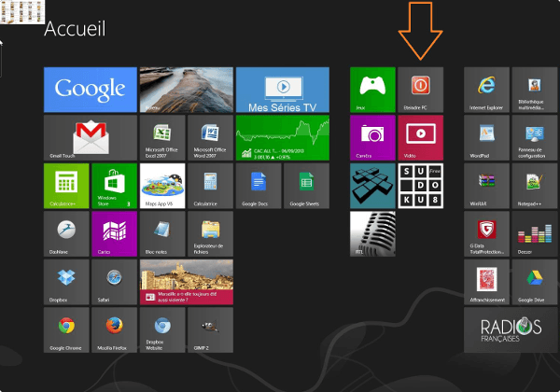Launch Mes Séries TV app
This screenshot has height=392, width=560.
tap(283, 90)
